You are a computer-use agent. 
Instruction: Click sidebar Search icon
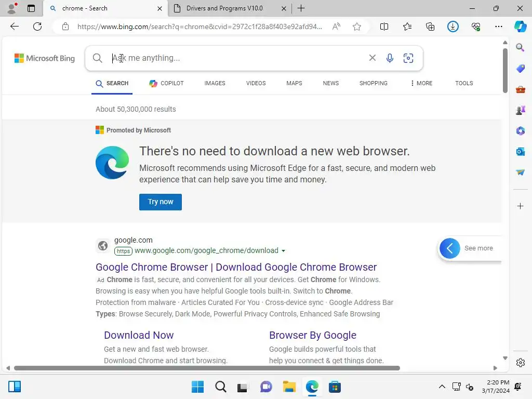pos(520,47)
